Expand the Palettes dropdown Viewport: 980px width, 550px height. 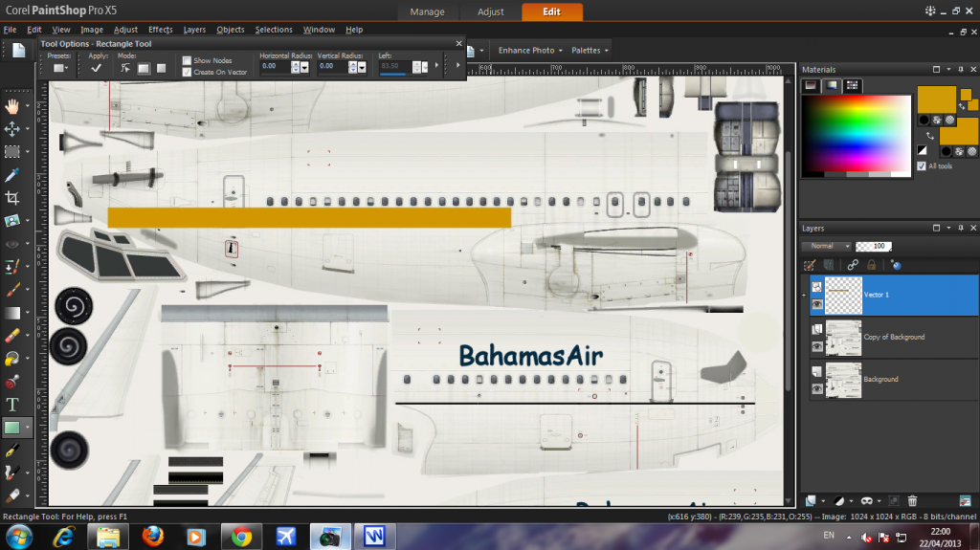590,50
